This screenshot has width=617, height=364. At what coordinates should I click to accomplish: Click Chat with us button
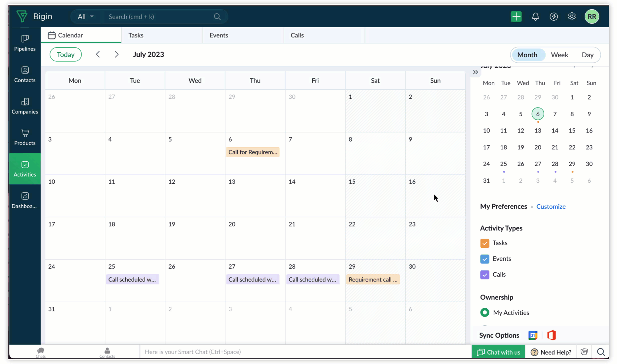coord(498,352)
